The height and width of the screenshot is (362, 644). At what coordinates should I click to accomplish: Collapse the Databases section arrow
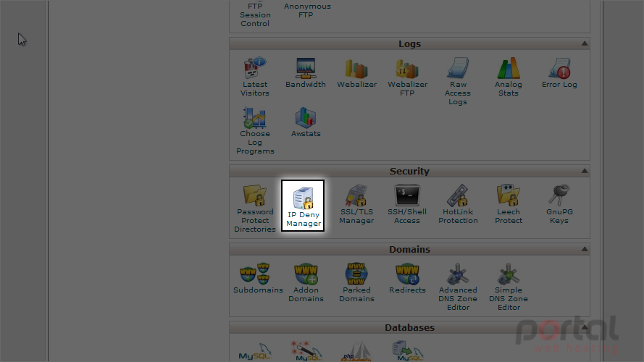tap(585, 327)
